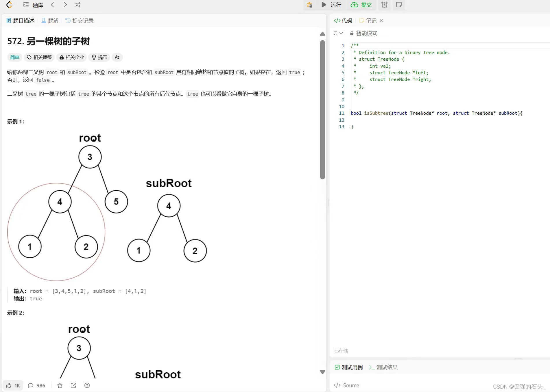
Task: Like the problem with thumbs-up
Action: [13, 385]
